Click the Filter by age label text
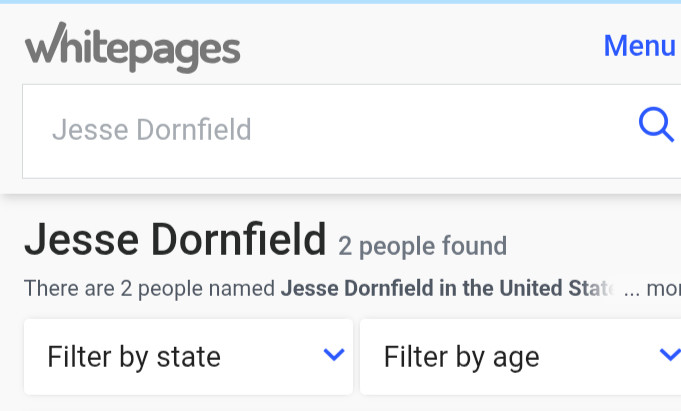 [462, 357]
